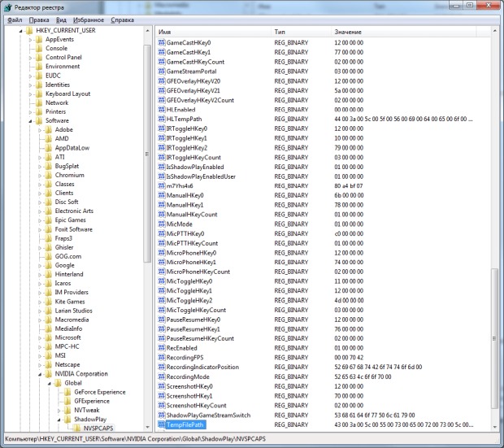Select the Hinterland key
The height and width of the screenshot is (448, 504).
(69, 274)
